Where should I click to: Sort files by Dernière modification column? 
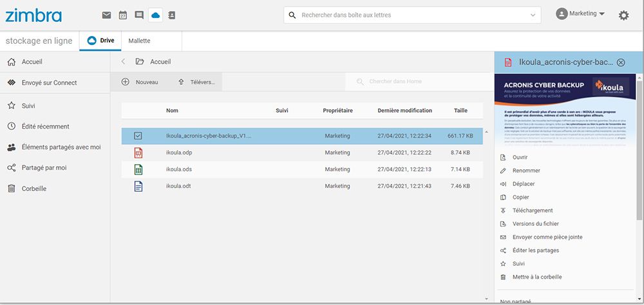tap(404, 111)
